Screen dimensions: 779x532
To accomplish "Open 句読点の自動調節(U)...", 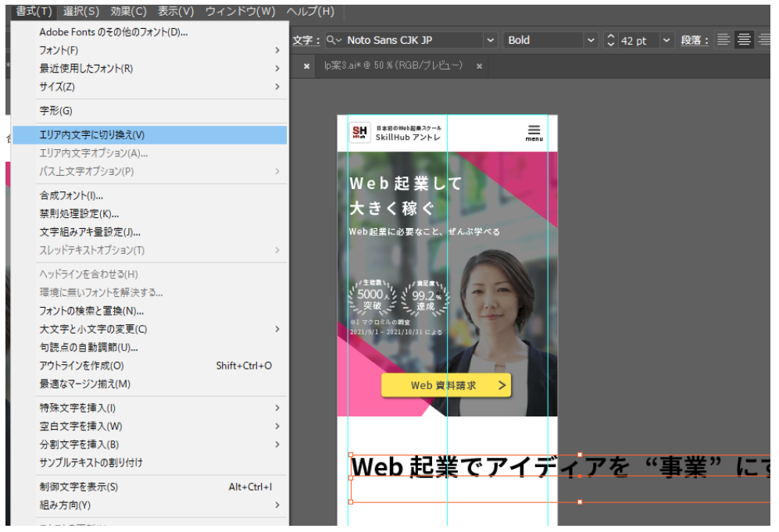I will tap(149, 348).
